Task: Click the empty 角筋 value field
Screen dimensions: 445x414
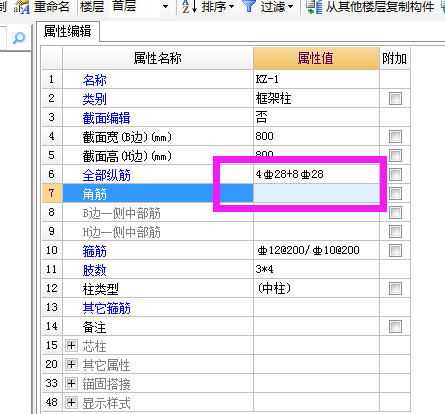Action: coord(316,193)
